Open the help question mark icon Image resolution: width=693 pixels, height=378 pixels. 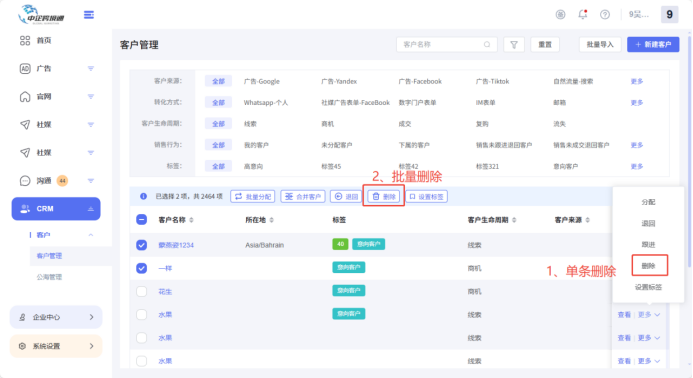[605, 15]
